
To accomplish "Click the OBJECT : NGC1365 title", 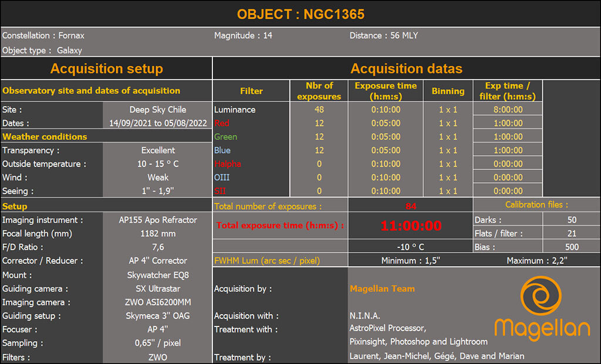I will [x=300, y=14].
